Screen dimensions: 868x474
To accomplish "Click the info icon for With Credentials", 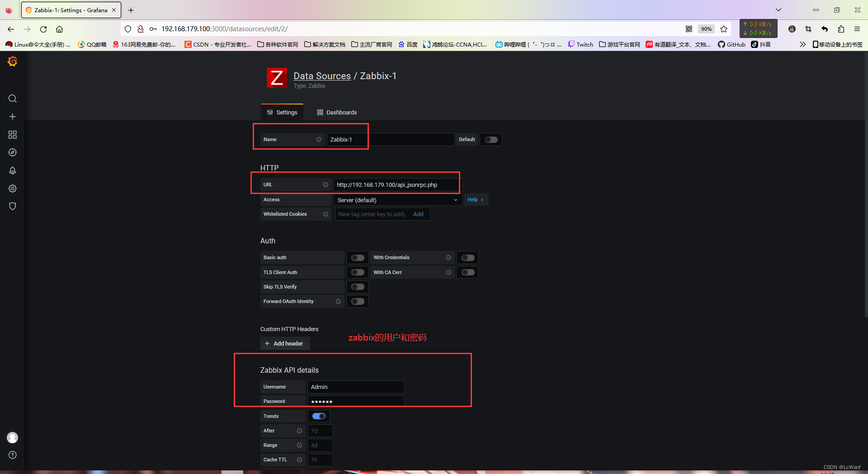I will click(448, 257).
